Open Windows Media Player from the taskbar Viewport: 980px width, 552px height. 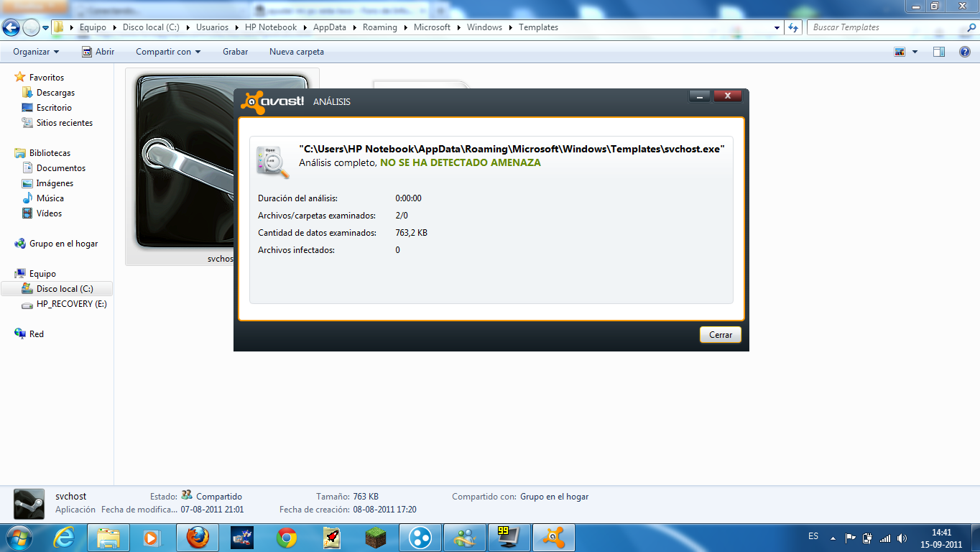click(152, 537)
